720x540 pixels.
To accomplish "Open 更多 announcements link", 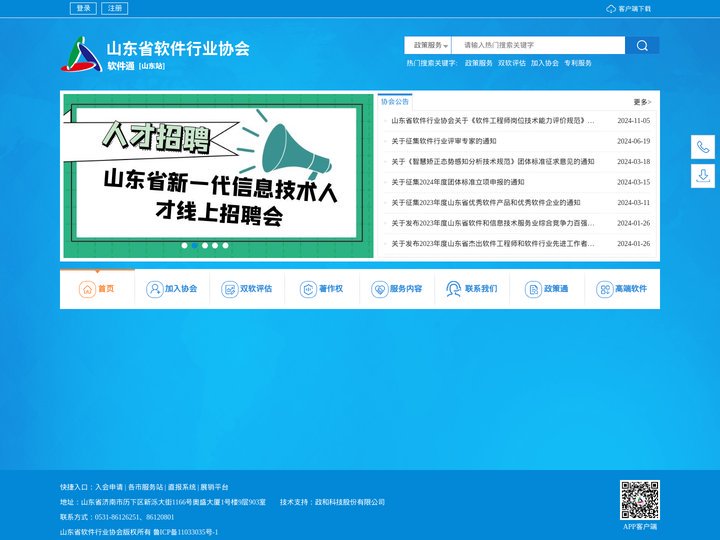I will (x=642, y=102).
